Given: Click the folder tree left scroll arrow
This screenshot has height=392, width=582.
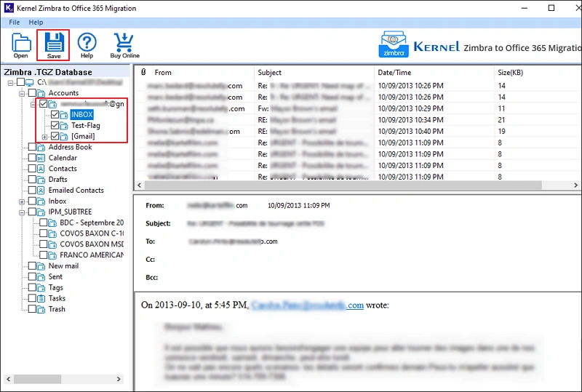Looking at the screenshot, I should 9,379.
